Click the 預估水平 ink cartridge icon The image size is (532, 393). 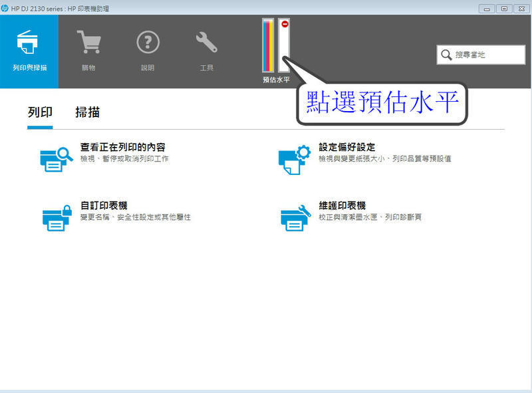[x=275, y=47]
